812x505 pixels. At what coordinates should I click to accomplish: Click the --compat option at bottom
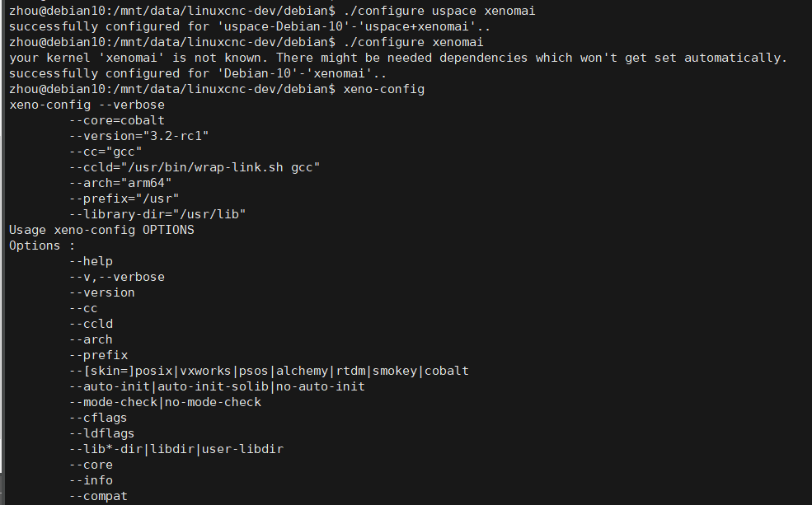pos(98,496)
